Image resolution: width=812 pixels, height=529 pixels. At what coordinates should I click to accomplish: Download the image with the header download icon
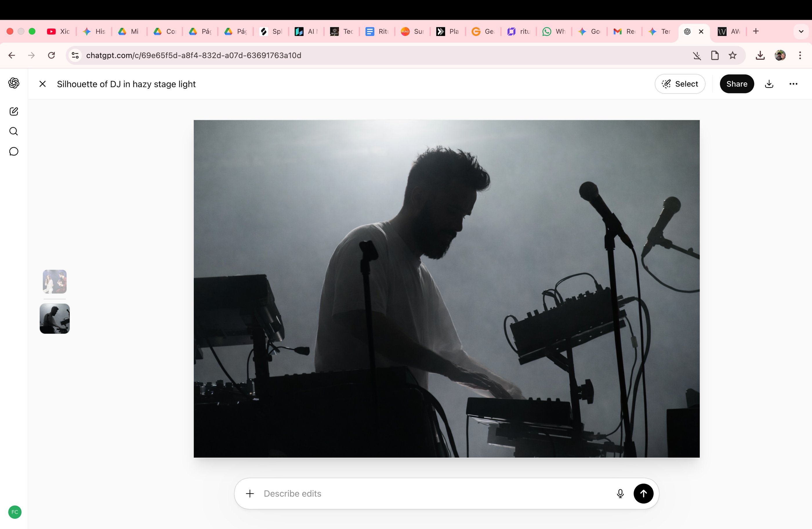[x=769, y=84]
